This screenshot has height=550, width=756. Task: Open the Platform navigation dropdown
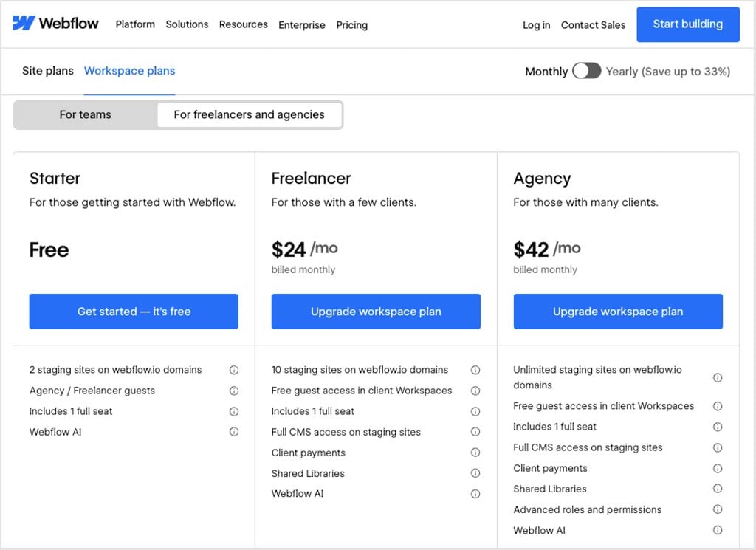coord(135,24)
